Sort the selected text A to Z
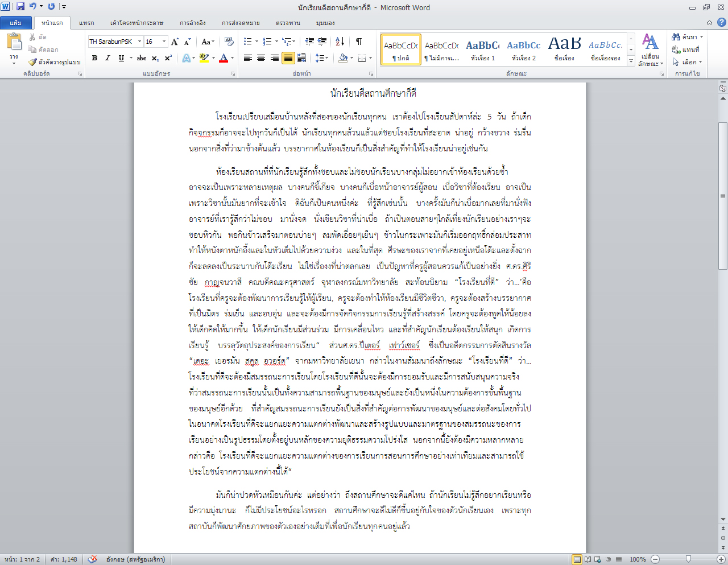 [340, 42]
